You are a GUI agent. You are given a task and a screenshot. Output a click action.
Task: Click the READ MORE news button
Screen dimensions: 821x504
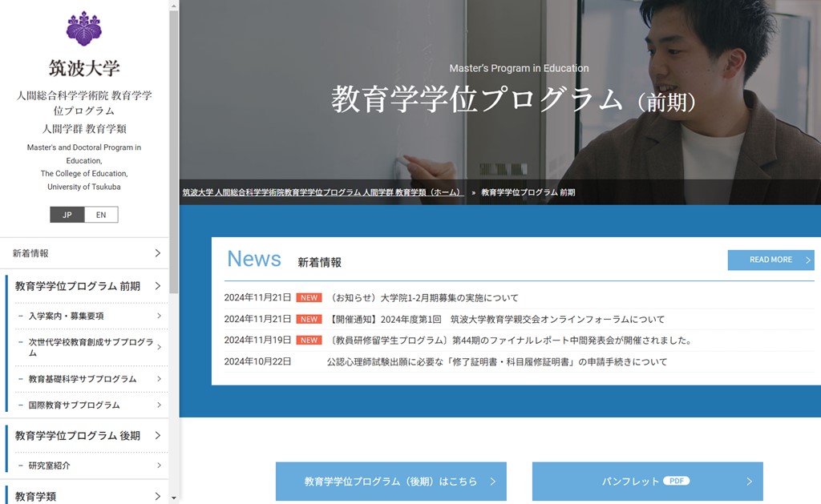click(x=770, y=260)
